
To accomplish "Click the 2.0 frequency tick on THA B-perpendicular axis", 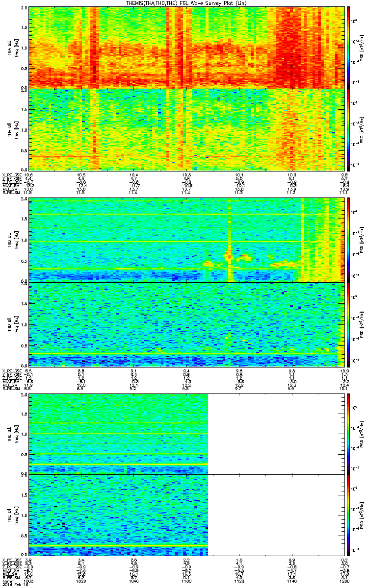I will pyautogui.click(x=24, y=8).
